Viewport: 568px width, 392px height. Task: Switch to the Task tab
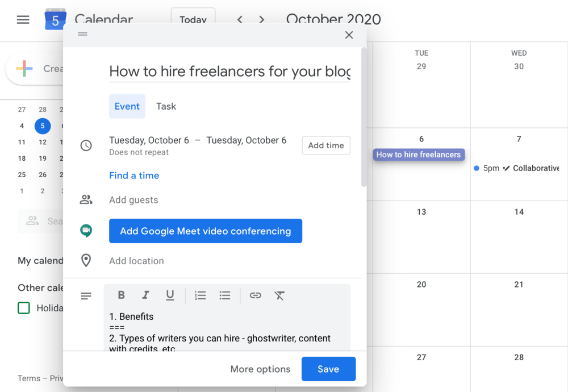point(166,106)
